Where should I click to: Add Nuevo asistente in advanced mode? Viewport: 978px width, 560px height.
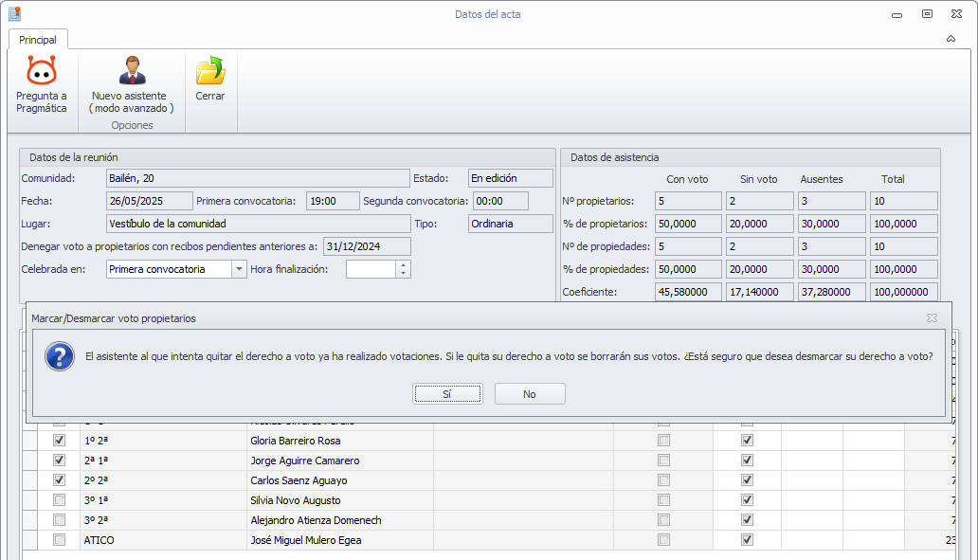click(x=132, y=84)
